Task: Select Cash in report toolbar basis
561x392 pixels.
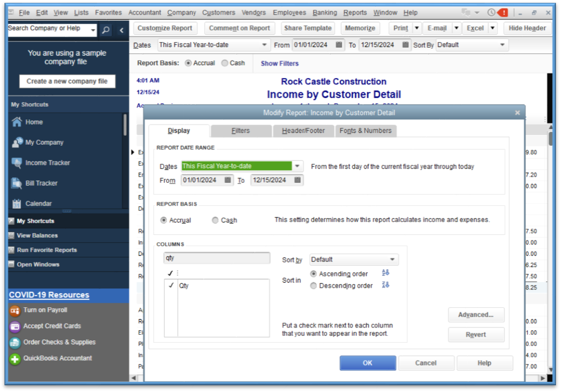Action: coord(225,63)
